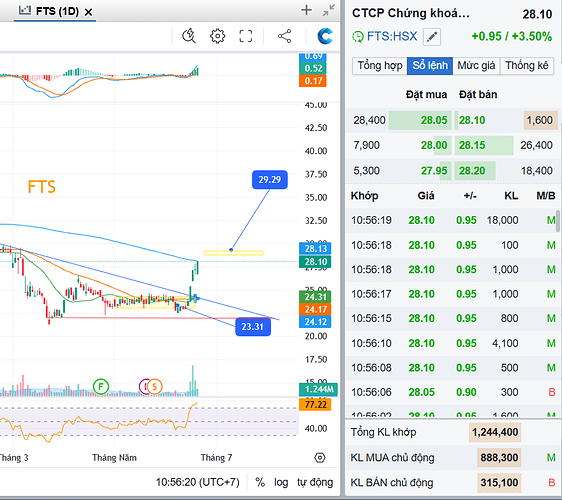Screen dimensions: 562x500
Task: Add a new chart tab with plus
Action: 306,10
